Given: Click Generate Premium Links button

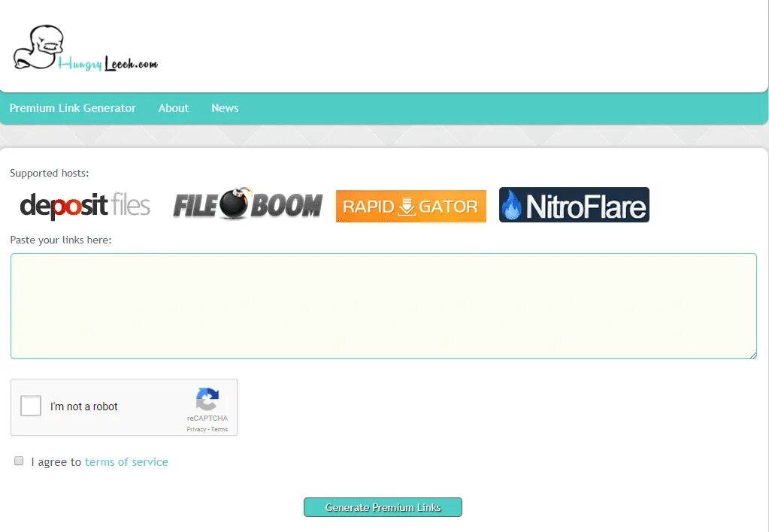Looking at the screenshot, I should point(383,507).
